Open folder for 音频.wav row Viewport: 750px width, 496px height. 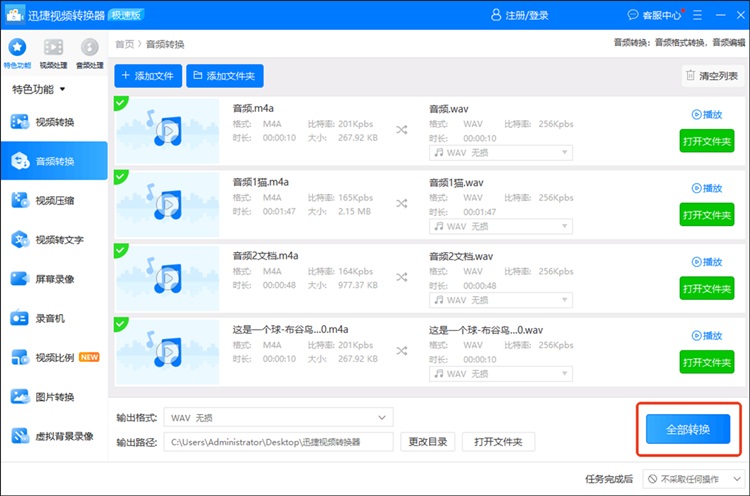706,141
